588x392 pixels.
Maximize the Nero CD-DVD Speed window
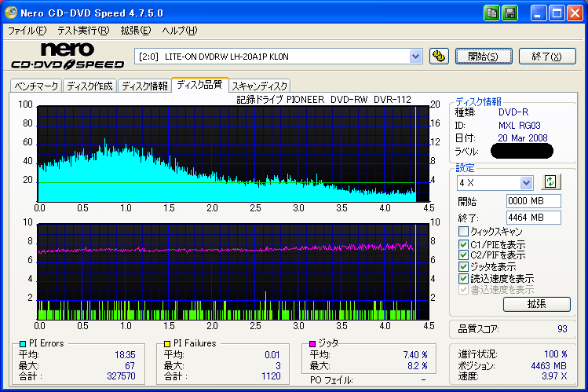557,13
